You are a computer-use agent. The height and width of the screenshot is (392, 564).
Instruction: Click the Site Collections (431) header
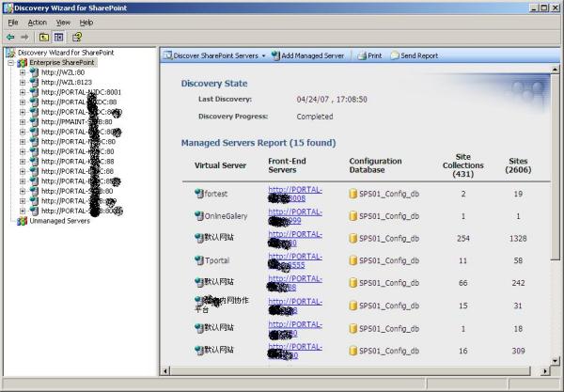462,165
